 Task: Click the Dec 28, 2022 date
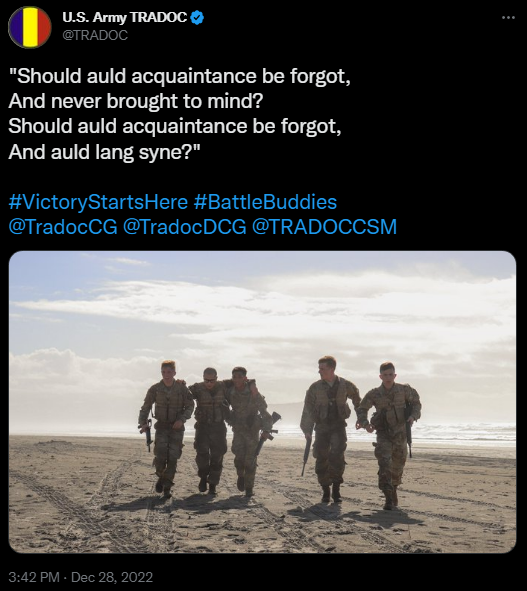coord(112,577)
